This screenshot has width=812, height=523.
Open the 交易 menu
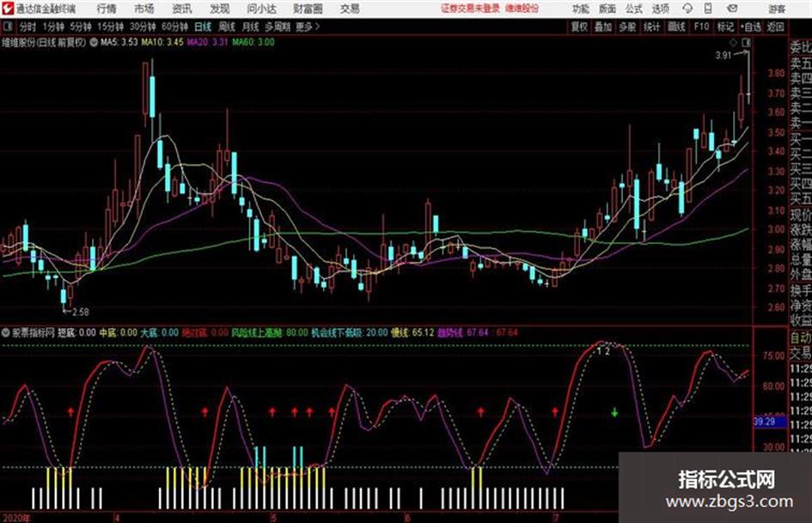point(350,9)
